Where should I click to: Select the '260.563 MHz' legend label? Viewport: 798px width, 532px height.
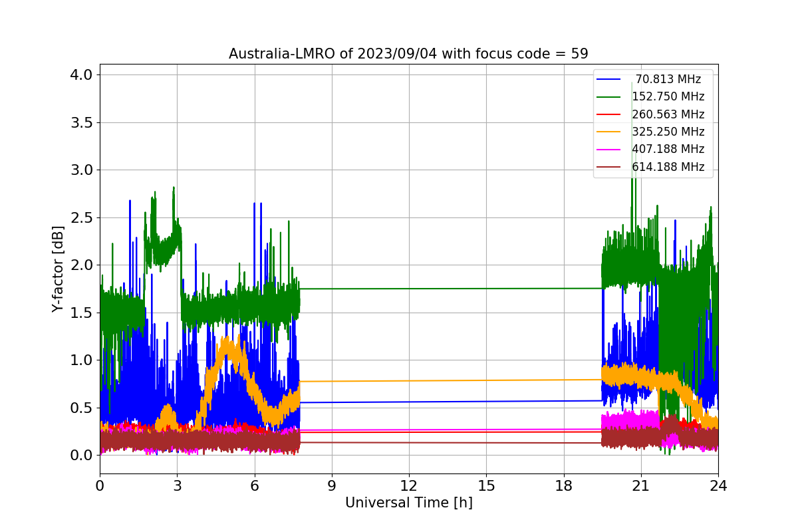[668, 114]
